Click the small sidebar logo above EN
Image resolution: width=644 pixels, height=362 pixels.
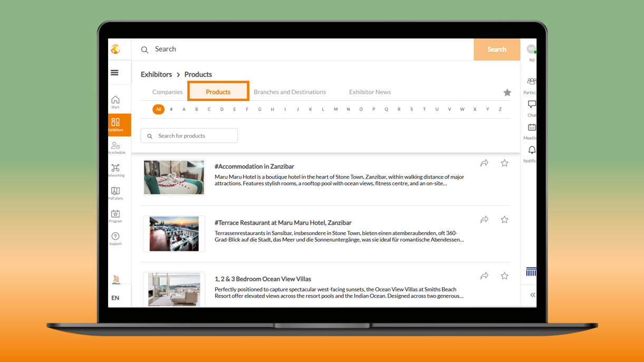coord(116,279)
